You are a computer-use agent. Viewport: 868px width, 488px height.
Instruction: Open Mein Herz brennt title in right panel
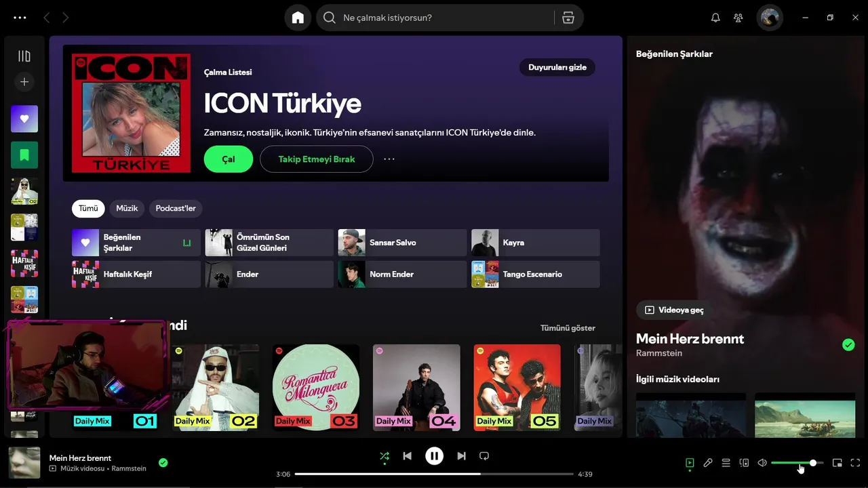click(x=690, y=339)
